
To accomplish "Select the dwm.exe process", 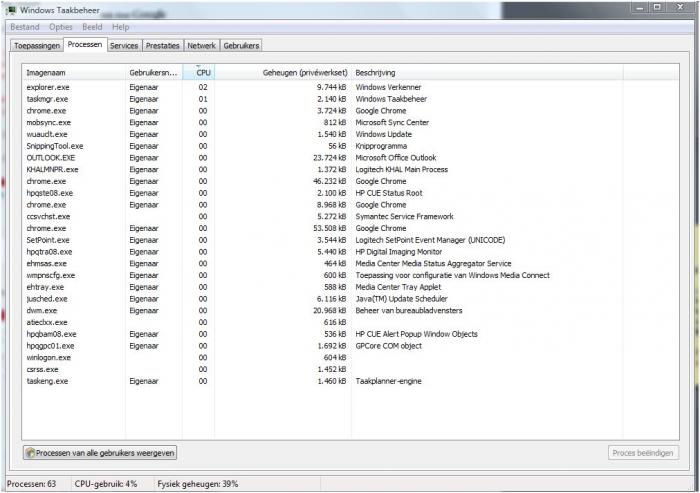I will click(x=350, y=311).
